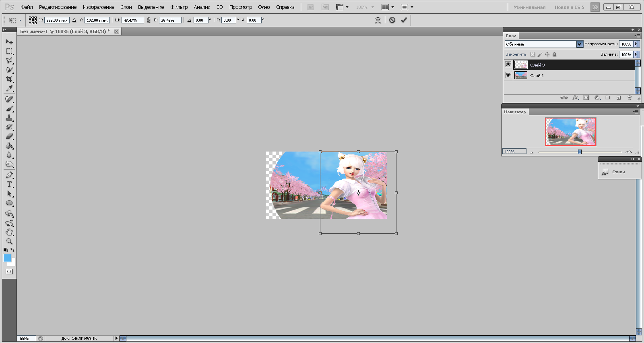Select the Path Selection tool
Image resolution: width=644 pixels, height=343 pixels.
(9, 193)
